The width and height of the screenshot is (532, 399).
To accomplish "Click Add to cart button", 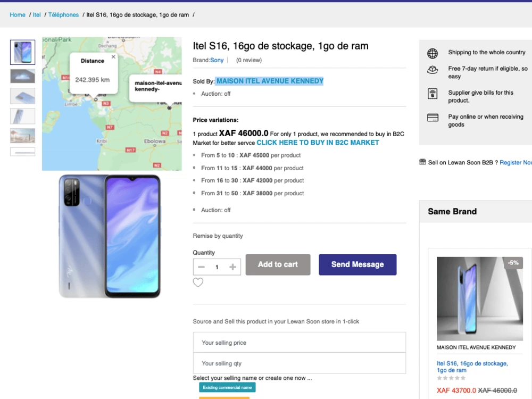I will (x=278, y=264).
